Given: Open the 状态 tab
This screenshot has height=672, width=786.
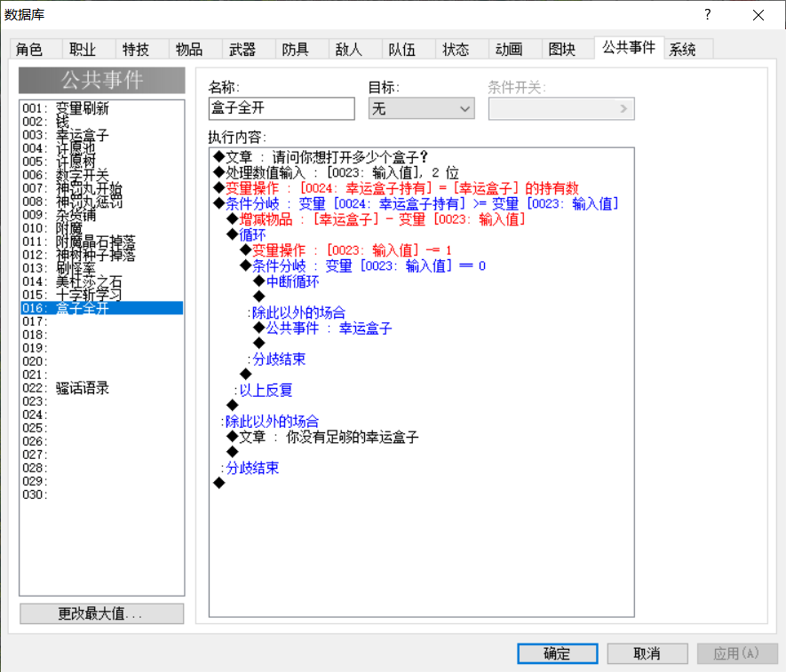Looking at the screenshot, I should click(x=462, y=50).
